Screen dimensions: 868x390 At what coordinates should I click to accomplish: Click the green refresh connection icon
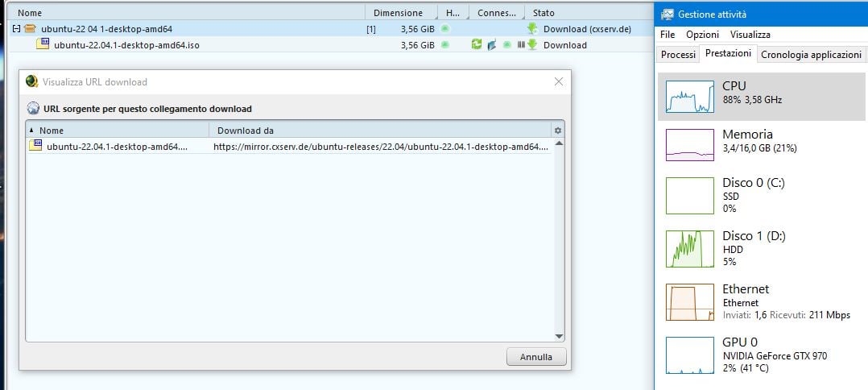point(476,44)
